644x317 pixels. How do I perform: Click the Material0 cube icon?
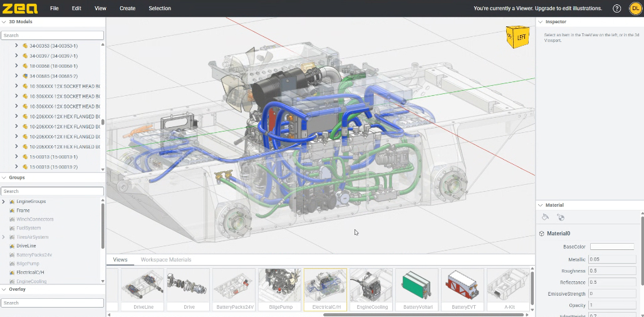pos(542,234)
